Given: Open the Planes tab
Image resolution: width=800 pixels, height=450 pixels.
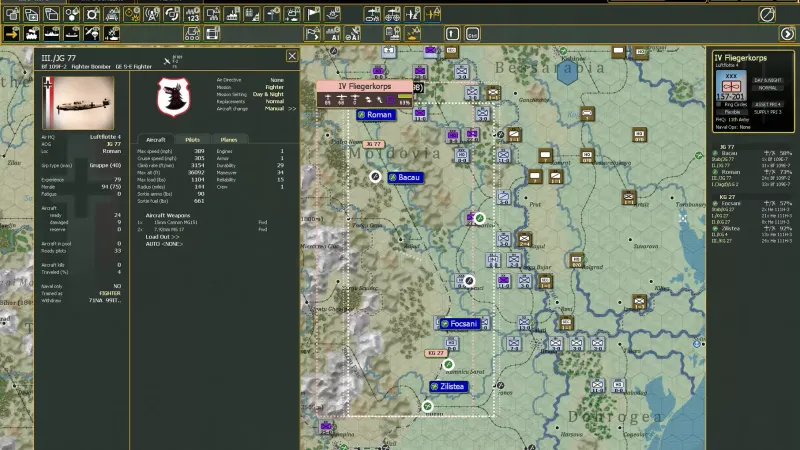Looking at the screenshot, I should (x=229, y=139).
